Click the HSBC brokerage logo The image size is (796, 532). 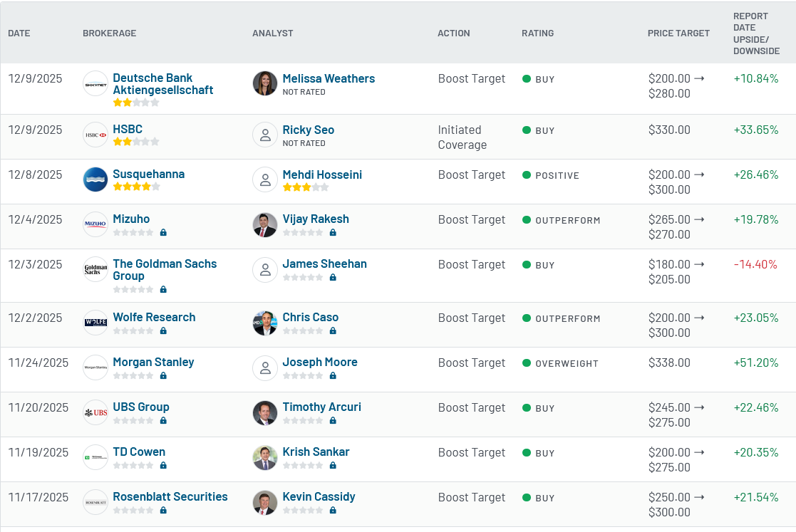click(x=95, y=135)
